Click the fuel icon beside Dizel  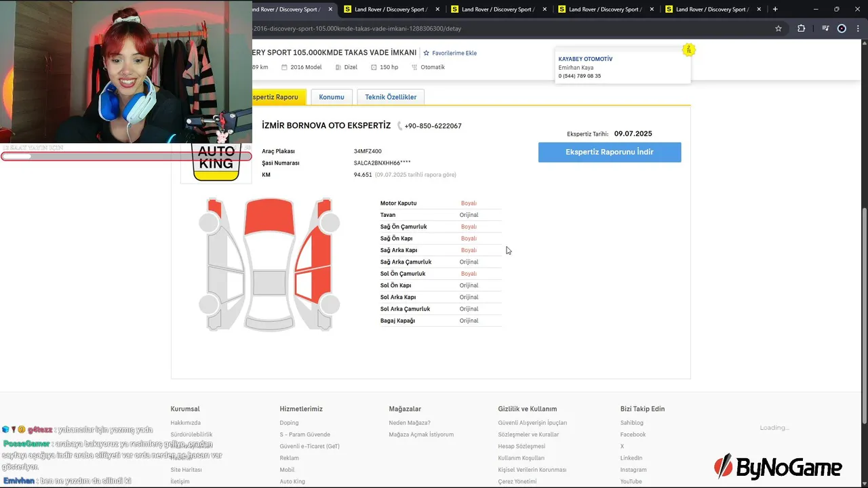(338, 67)
